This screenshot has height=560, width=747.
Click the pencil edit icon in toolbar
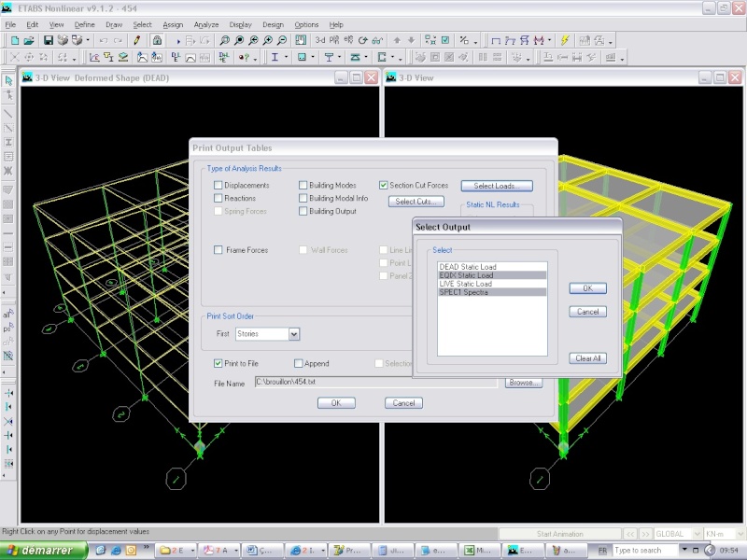click(136, 40)
